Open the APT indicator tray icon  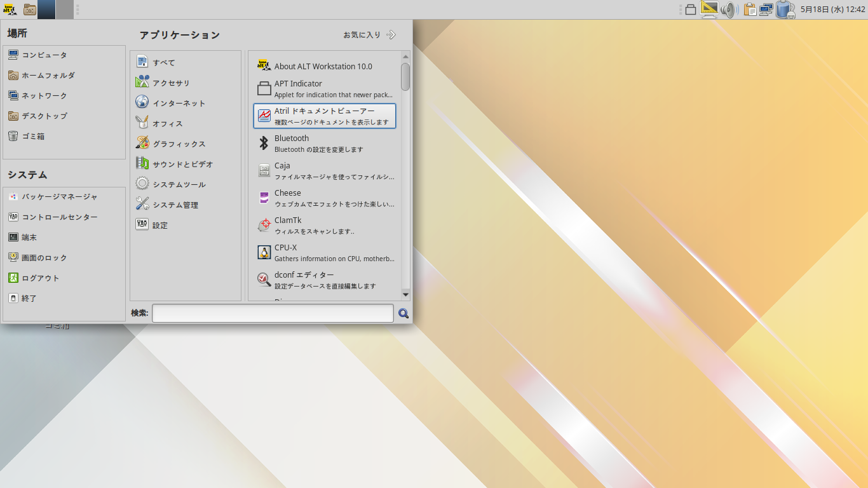[690, 10]
